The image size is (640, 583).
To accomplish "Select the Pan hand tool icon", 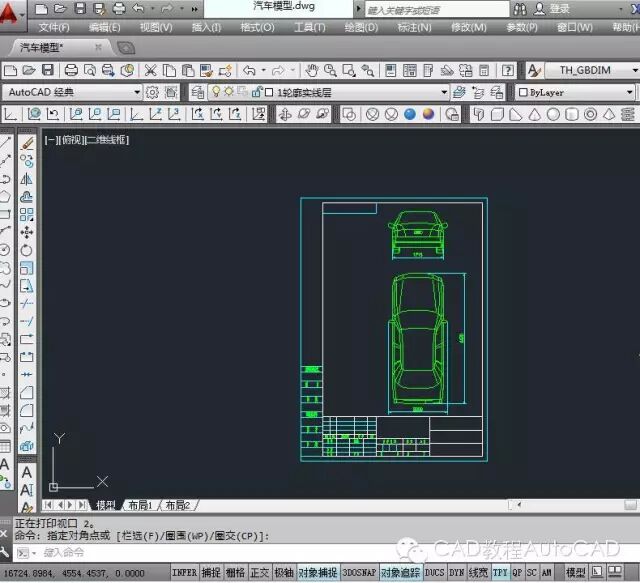I will click(x=312, y=71).
